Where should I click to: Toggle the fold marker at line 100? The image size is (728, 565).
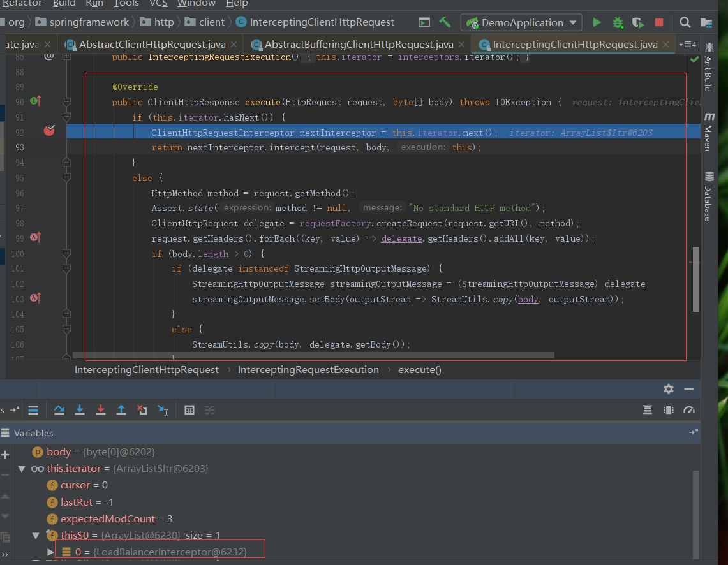tap(66, 254)
